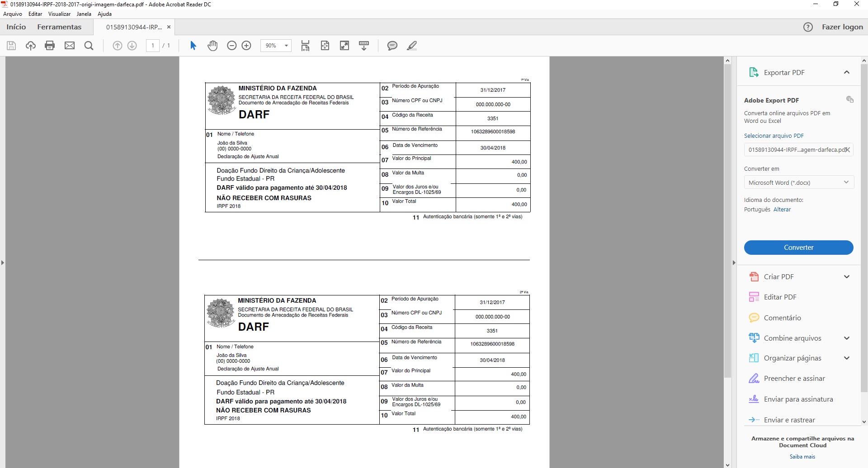The width and height of the screenshot is (868, 468).
Task: Click the Save file icon
Action: 11,46
